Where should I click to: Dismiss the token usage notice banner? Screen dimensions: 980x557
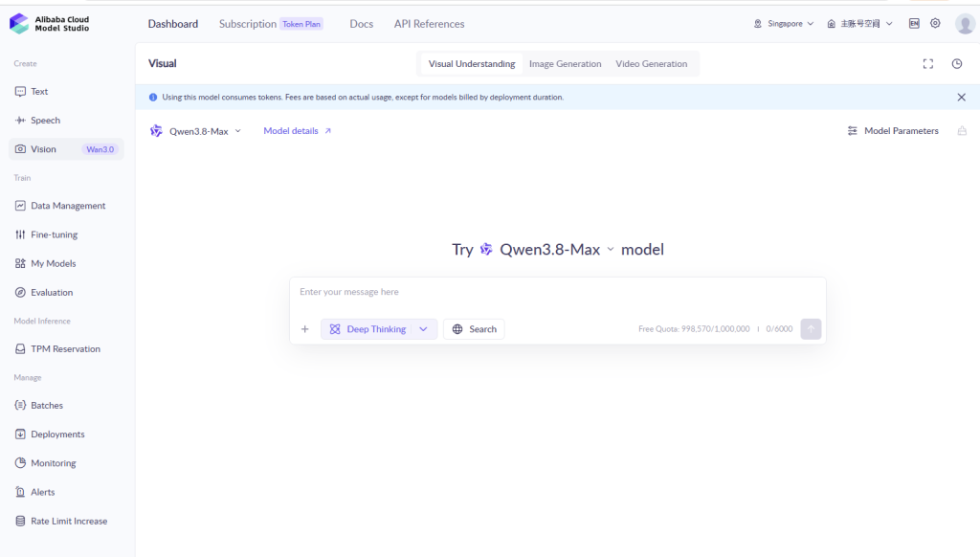pos(961,97)
